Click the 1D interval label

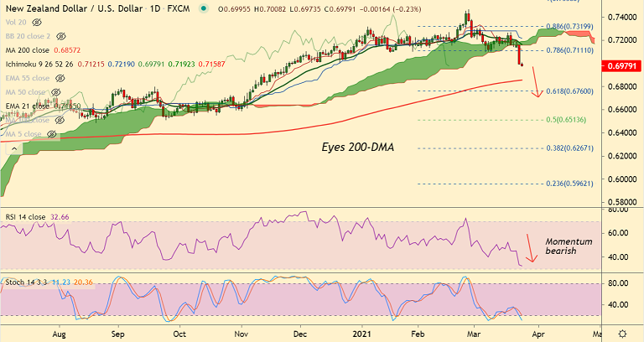[155, 8]
